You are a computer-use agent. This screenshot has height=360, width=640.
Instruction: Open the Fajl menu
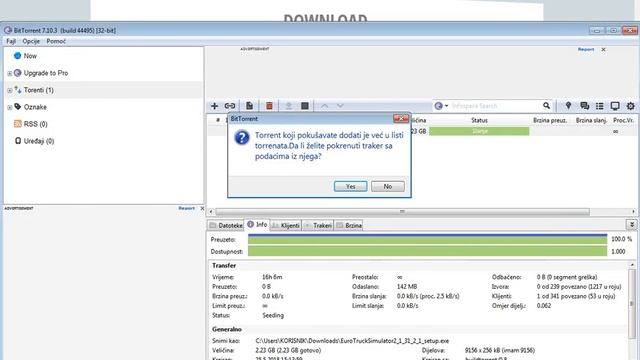(x=11, y=41)
